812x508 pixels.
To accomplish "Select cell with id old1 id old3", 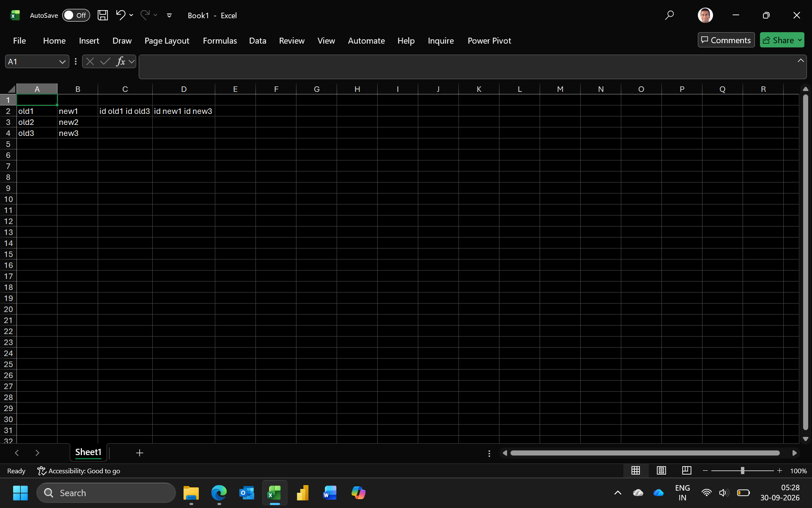I will tap(125, 111).
